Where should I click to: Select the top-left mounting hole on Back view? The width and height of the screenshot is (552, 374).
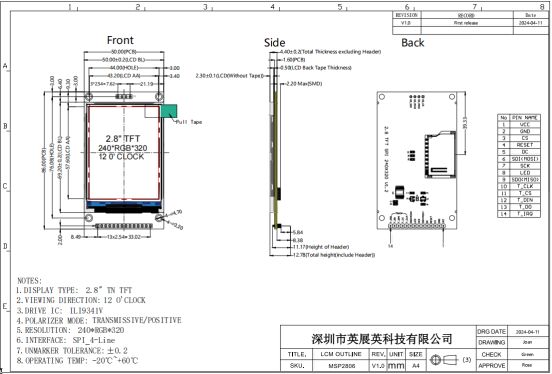point(382,97)
